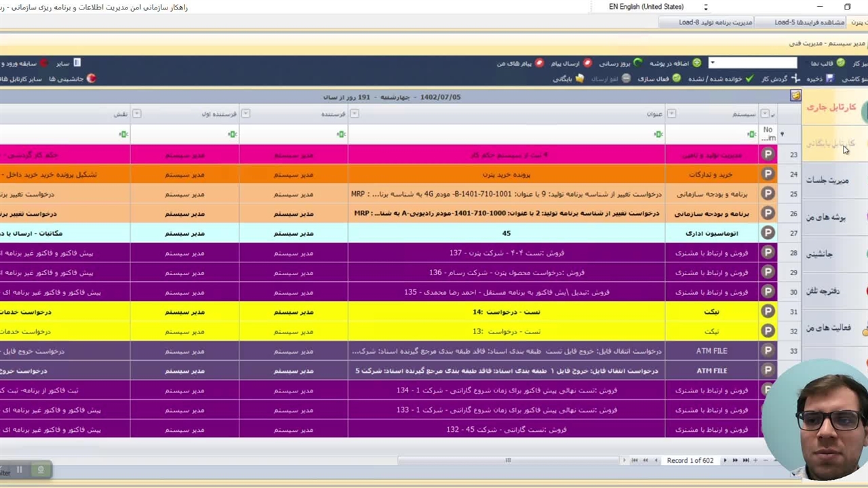
Task: Open the 'عنوان' column filter dropdown
Action: pyautogui.click(x=671, y=114)
